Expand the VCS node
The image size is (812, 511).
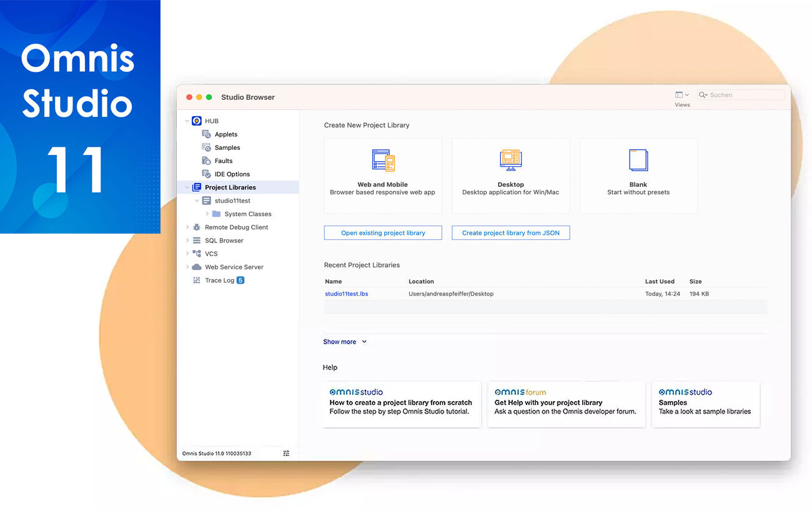(x=187, y=254)
